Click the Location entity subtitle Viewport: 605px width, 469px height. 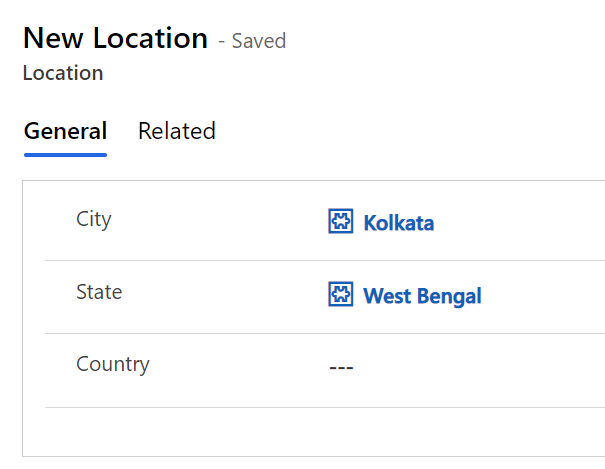click(63, 73)
